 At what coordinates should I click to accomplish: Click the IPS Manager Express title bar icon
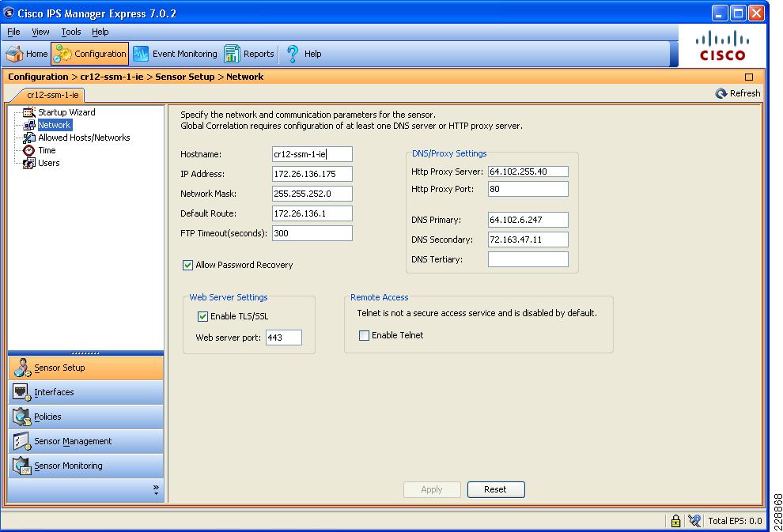(9, 13)
